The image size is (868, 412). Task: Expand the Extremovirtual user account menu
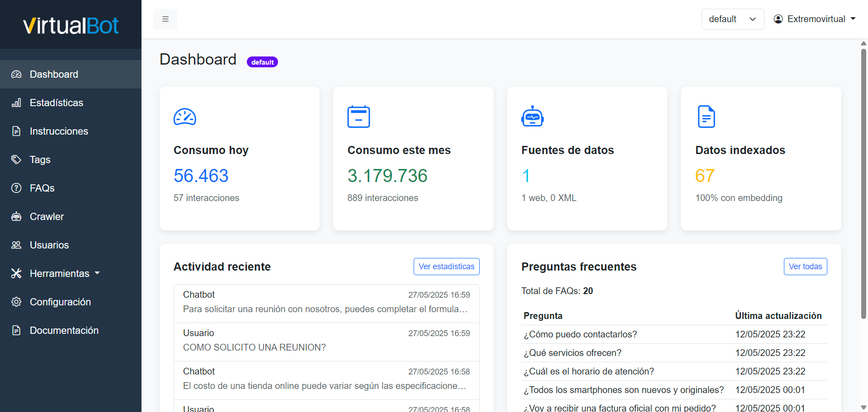click(815, 19)
